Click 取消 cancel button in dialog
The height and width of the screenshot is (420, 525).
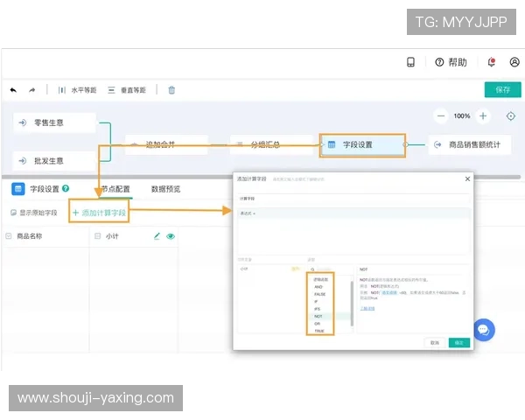pyautogui.click(x=435, y=343)
